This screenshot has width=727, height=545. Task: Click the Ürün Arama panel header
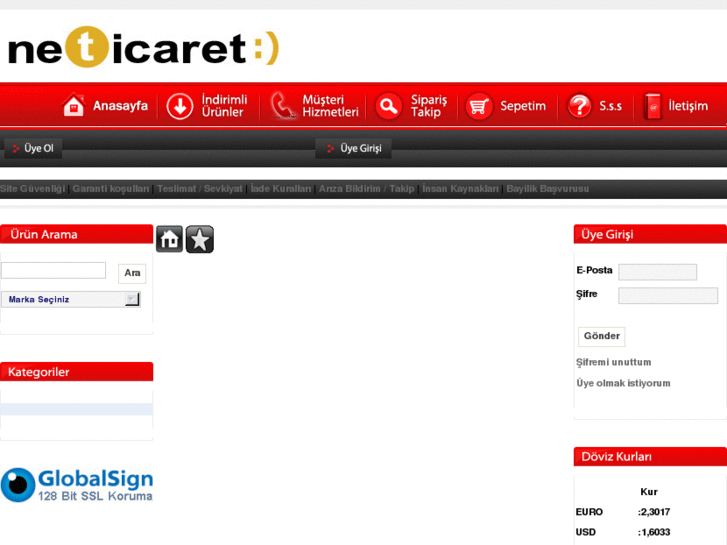[x=77, y=234]
